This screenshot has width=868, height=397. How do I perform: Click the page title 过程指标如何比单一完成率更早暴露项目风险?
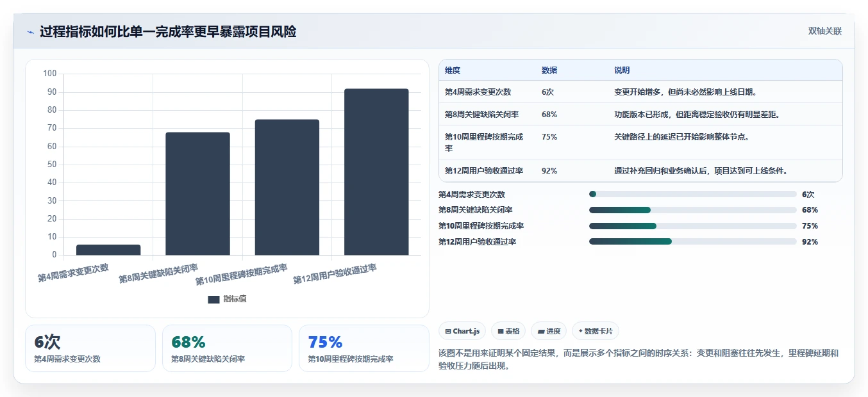(x=168, y=32)
